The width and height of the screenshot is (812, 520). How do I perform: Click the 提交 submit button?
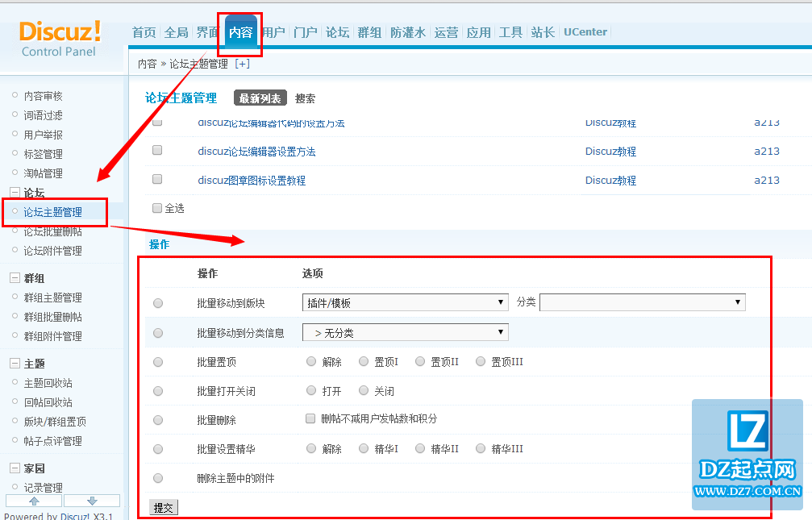[163, 508]
